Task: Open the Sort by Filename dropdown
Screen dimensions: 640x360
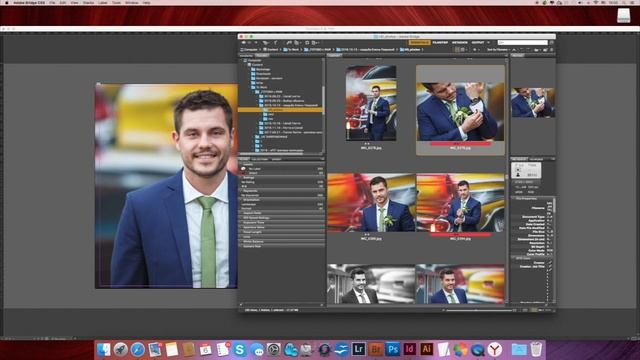Action: pos(498,50)
